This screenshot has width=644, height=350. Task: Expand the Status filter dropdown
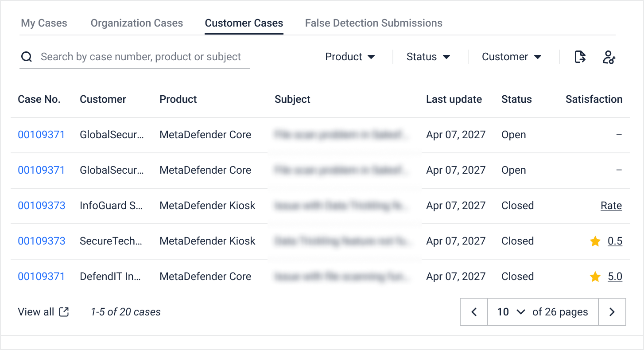pos(428,57)
